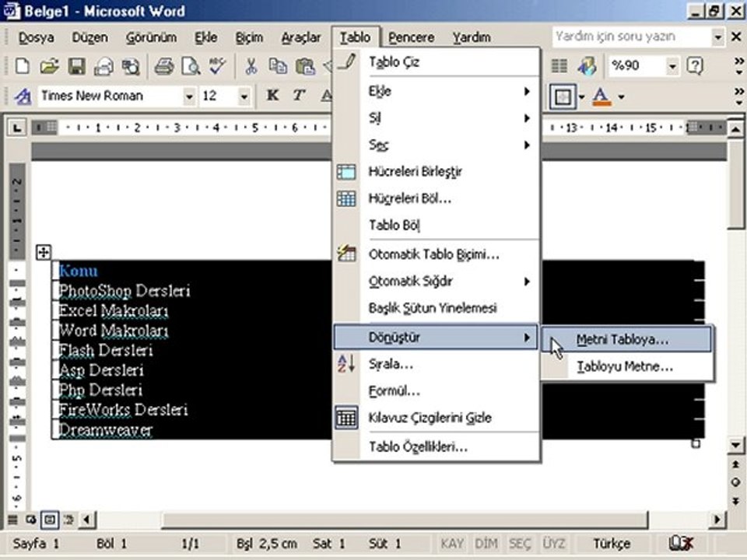Apply italic with the T button
The height and width of the screenshot is (560, 747).
coord(299,96)
